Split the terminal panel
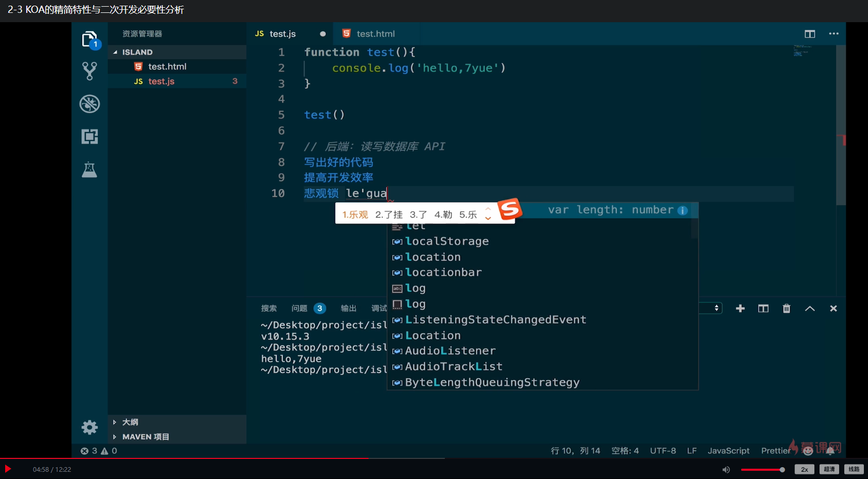 pos(763,309)
